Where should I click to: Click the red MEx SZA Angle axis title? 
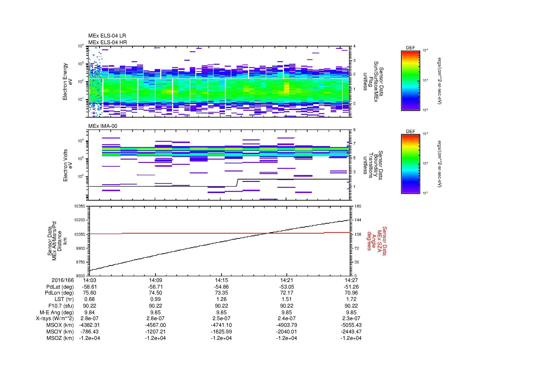click(x=377, y=241)
